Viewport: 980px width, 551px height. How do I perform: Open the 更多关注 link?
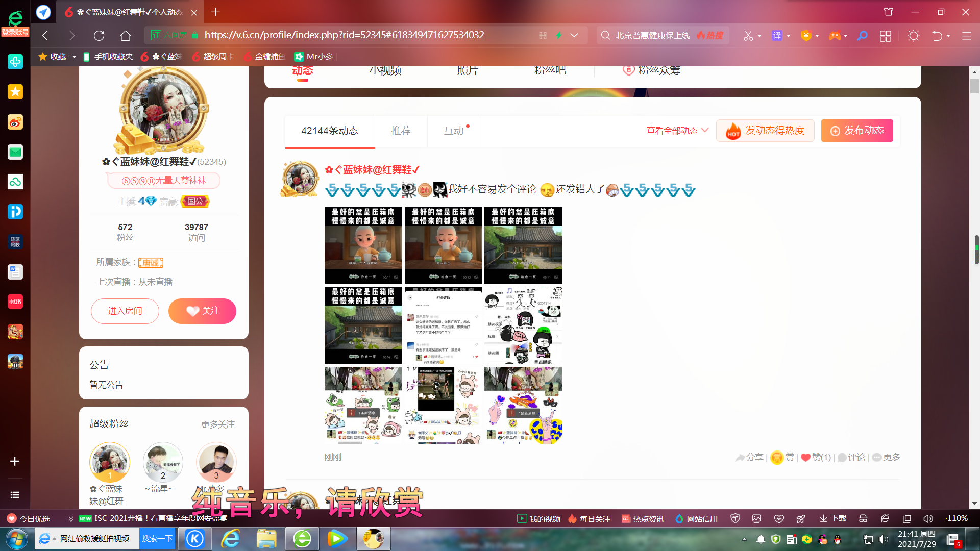pos(218,424)
